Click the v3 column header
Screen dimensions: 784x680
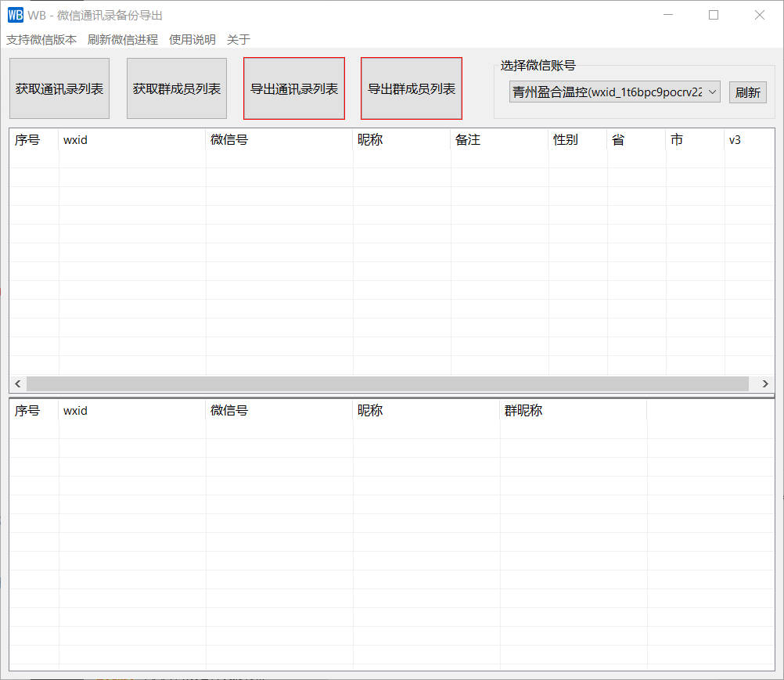749,139
